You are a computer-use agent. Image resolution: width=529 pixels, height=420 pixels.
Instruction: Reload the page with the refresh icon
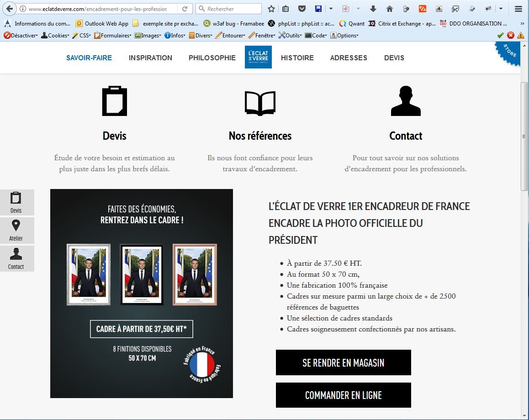point(185,9)
